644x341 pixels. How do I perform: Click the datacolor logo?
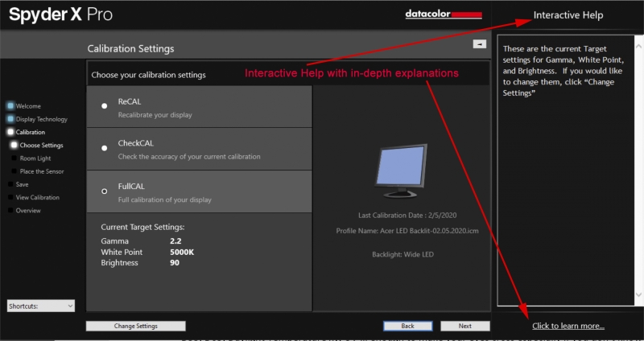click(444, 14)
